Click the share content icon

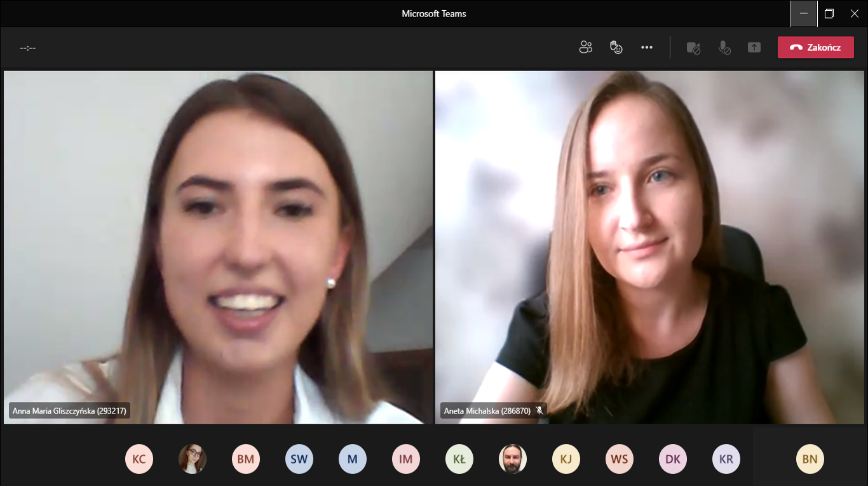[x=754, y=48]
